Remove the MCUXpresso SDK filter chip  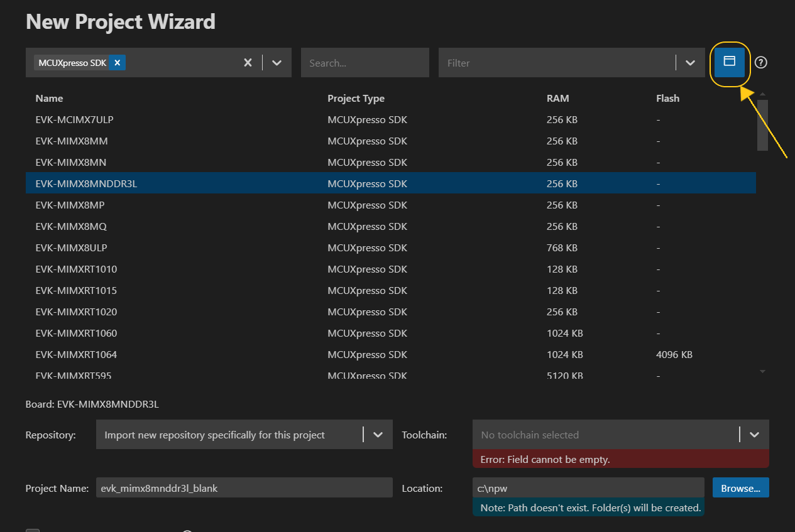tap(117, 62)
